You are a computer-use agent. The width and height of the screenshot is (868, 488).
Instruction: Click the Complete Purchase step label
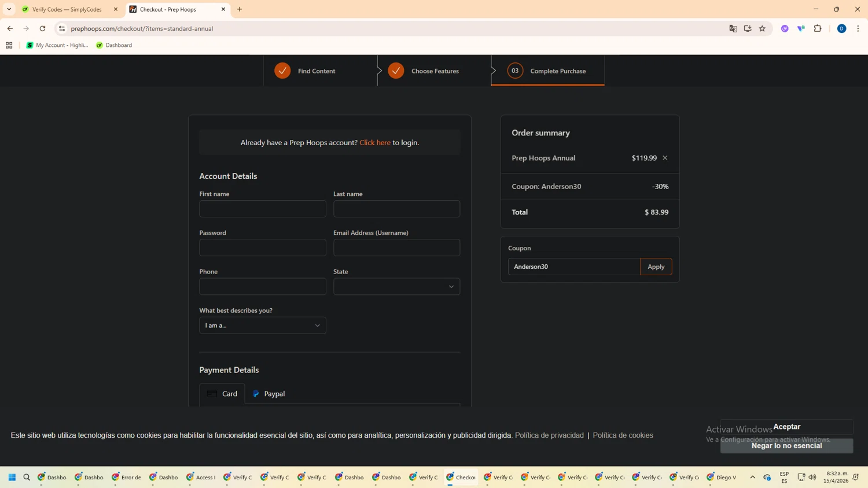pyautogui.click(x=558, y=71)
